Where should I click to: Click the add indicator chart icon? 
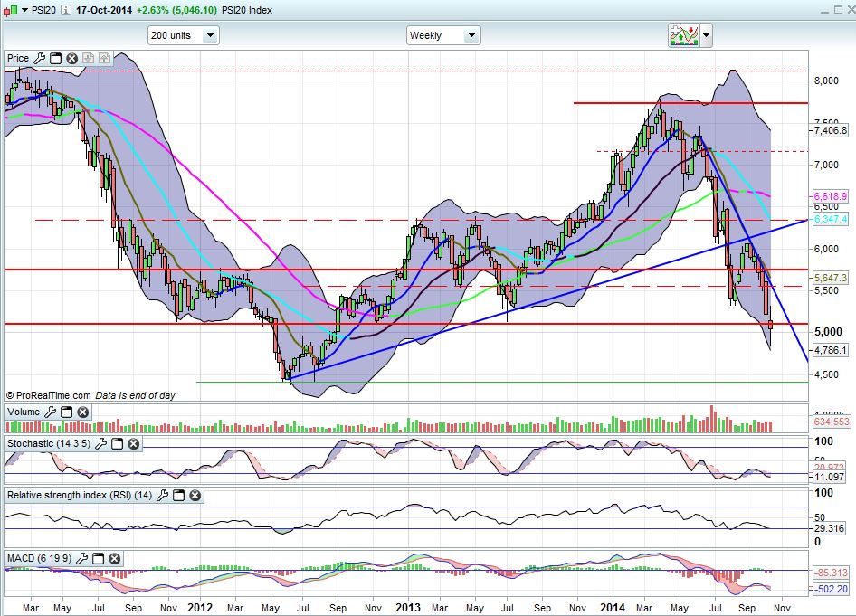click(684, 35)
